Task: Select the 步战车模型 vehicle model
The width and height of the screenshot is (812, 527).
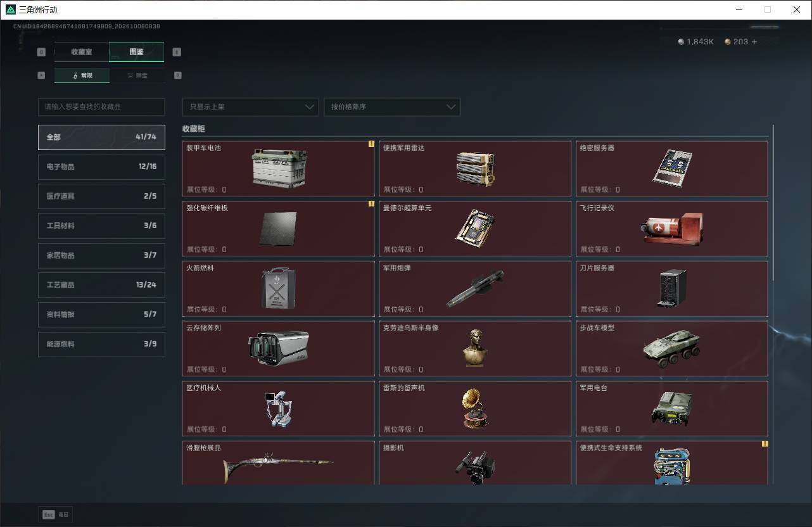Action: [672, 348]
